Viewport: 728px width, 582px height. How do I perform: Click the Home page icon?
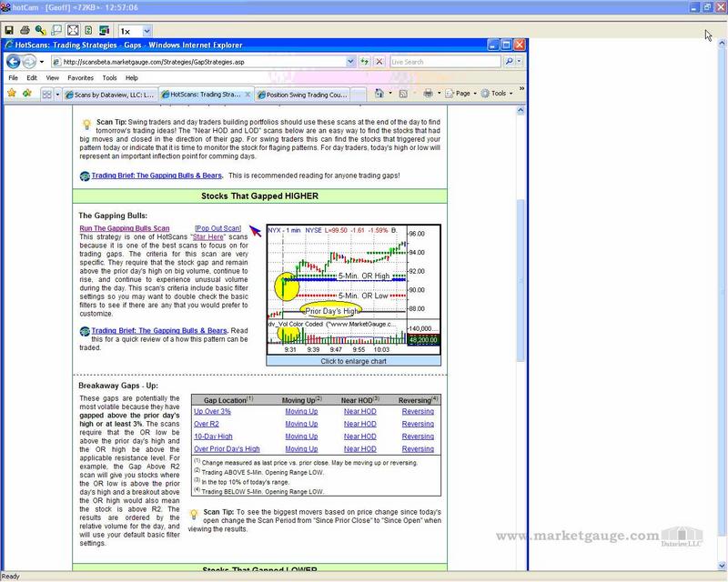[379, 94]
